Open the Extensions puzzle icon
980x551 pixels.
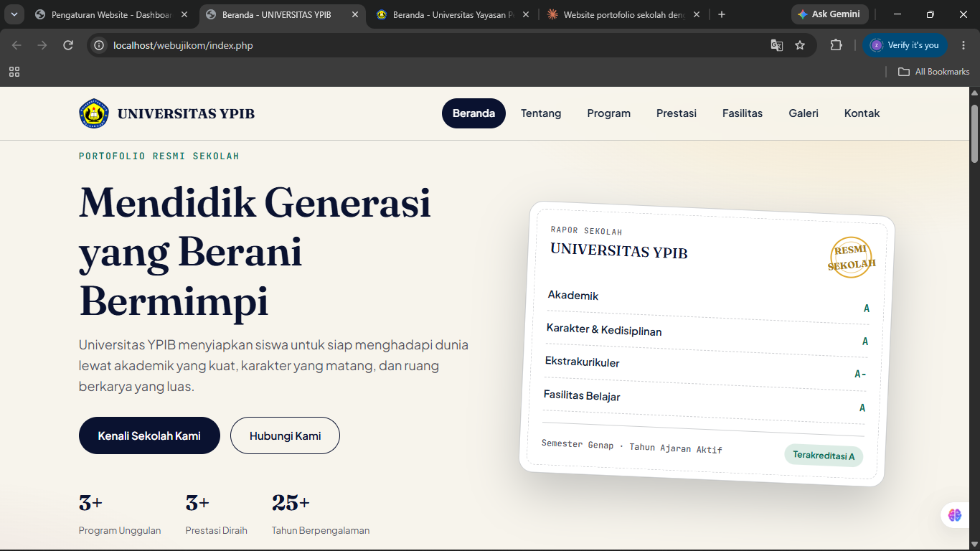(836, 45)
